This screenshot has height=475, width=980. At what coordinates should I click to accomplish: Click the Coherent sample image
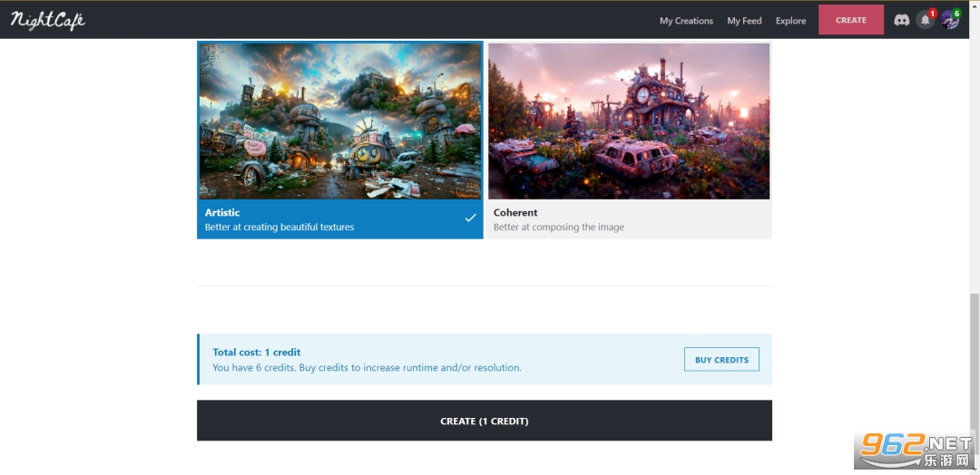629,121
